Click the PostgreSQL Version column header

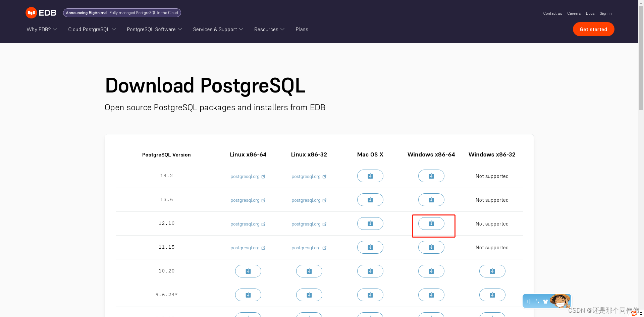tap(166, 155)
